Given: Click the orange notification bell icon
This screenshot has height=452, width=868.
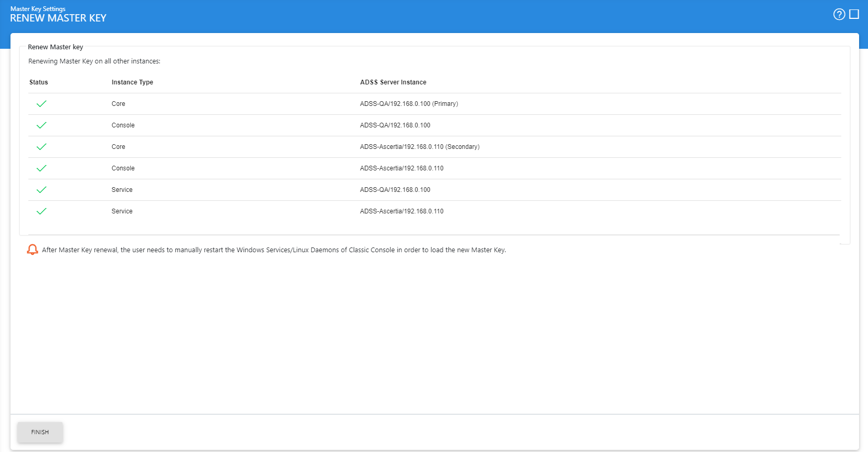Looking at the screenshot, I should click(x=33, y=250).
